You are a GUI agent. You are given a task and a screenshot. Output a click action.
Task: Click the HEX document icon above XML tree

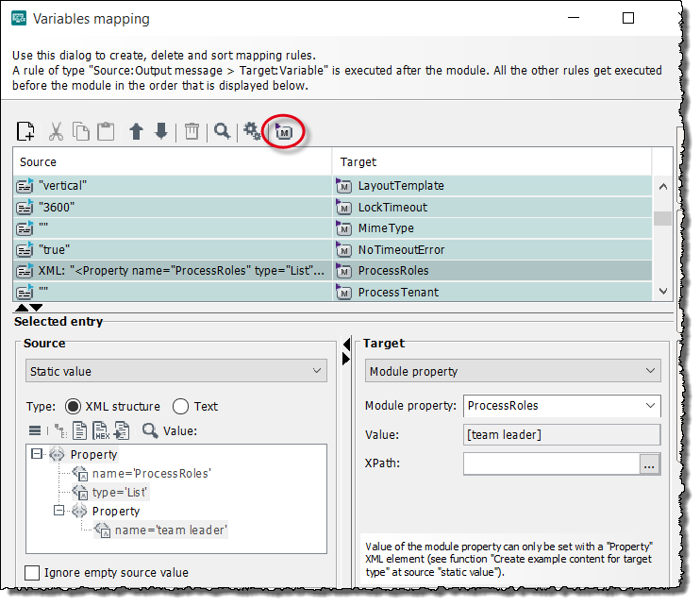click(x=102, y=431)
